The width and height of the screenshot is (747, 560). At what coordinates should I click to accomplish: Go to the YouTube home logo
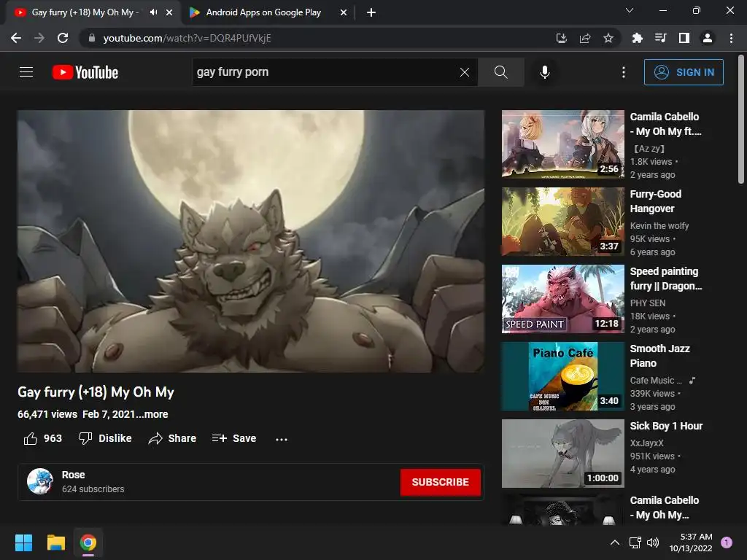pos(85,72)
